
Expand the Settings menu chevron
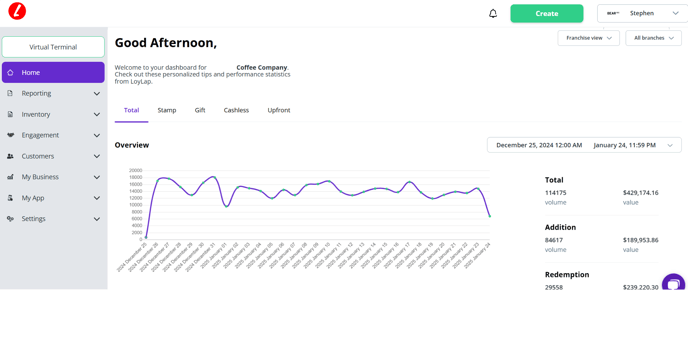click(x=97, y=219)
